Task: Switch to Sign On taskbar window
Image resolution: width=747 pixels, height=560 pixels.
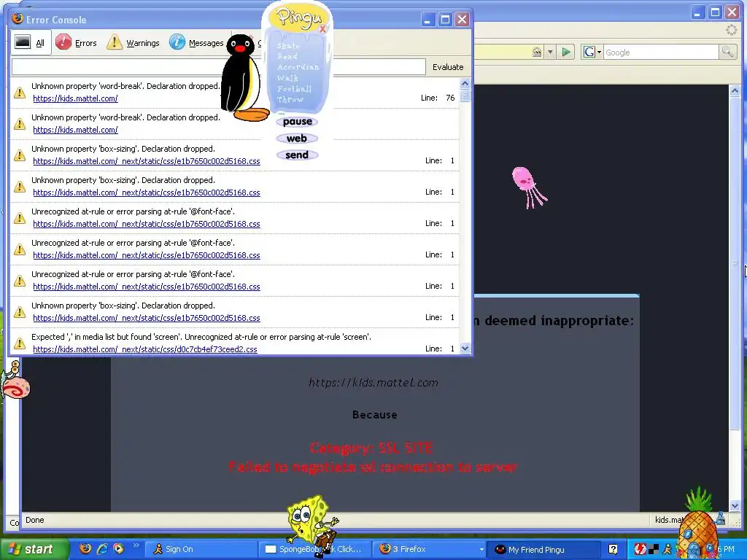Action: tap(200, 549)
